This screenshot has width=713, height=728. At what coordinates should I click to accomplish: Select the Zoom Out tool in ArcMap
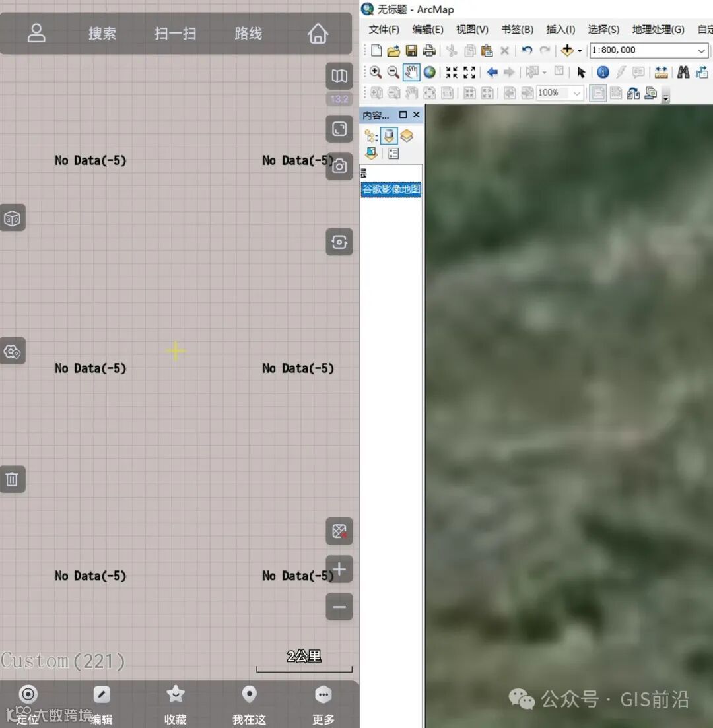coord(393,72)
